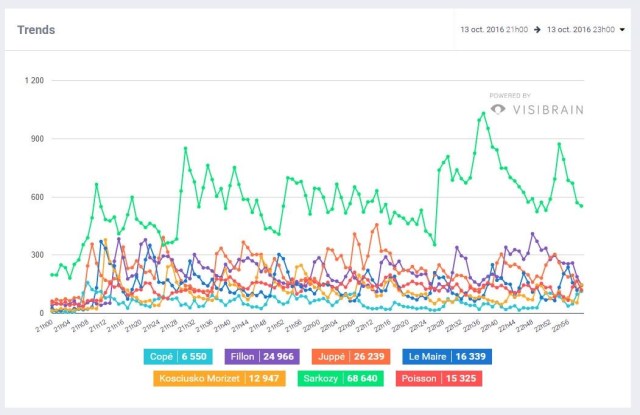Select the end date 13 oct. 2016 23h00

(x=579, y=30)
